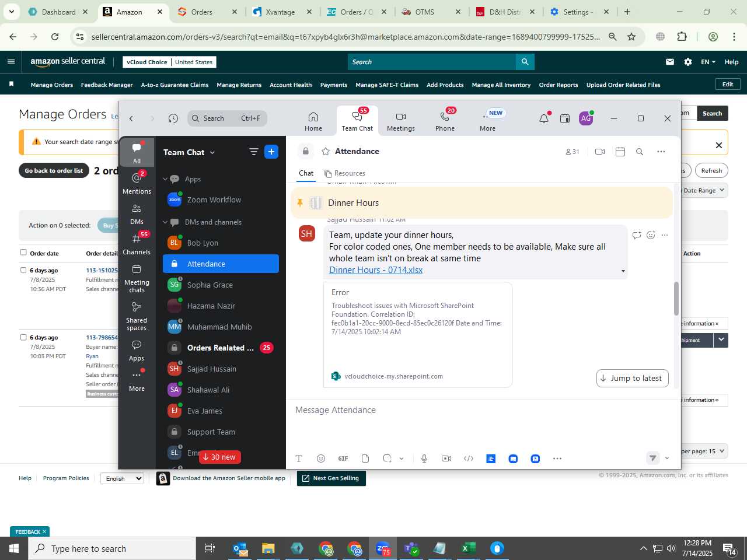Screen dimensions: 747x560
Task: Search within Attendance chat magnifier
Action: 640,152
